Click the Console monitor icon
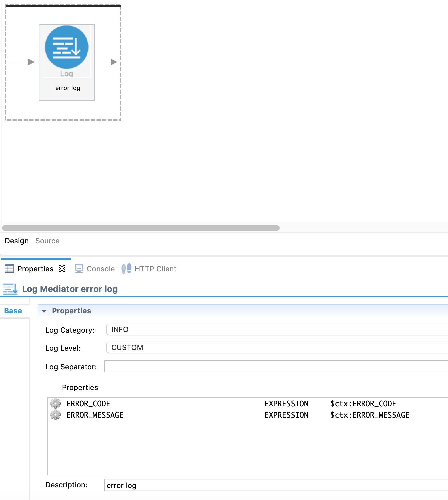The image size is (448, 500). 79,269
